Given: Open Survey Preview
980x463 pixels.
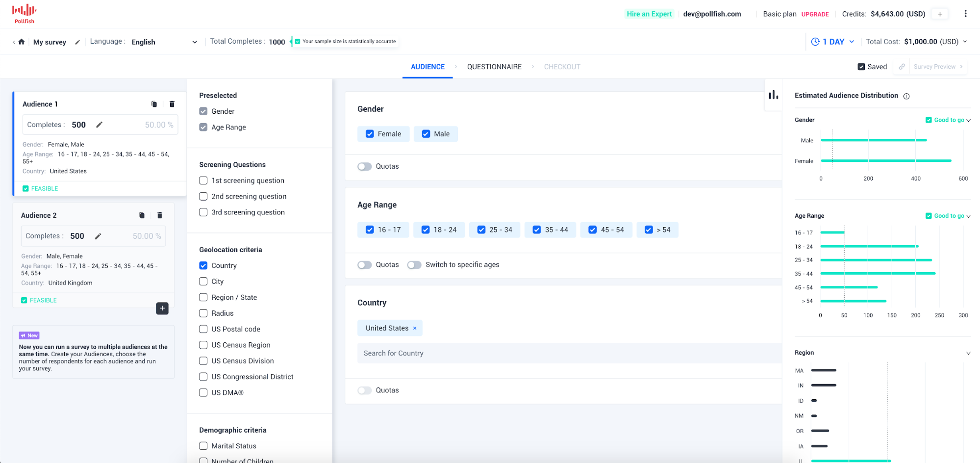Looking at the screenshot, I should pyautogui.click(x=938, y=67).
